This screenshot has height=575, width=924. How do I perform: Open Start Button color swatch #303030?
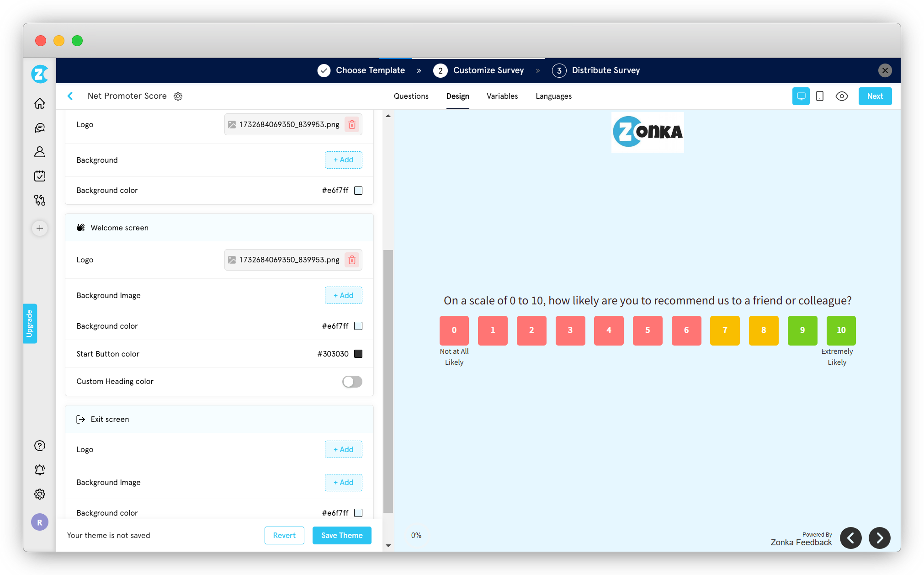click(x=358, y=354)
